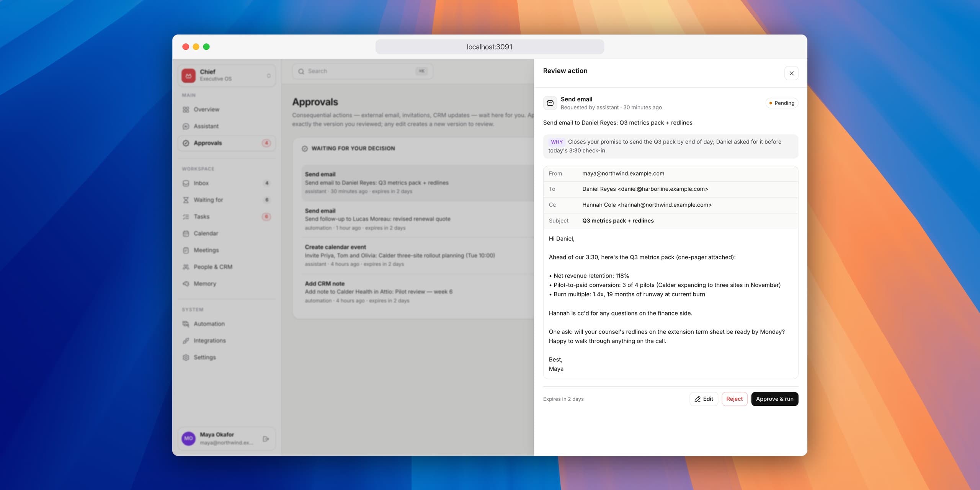Edit the drafted email
Viewport: 980px width, 490px height.
(704, 399)
